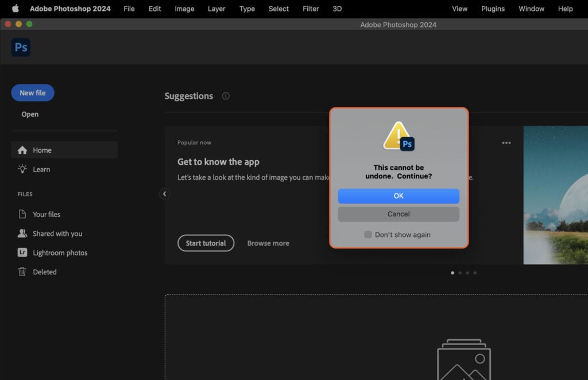Screen dimensions: 588x380
Task: Open the Apple menu
Action: click(x=16, y=9)
